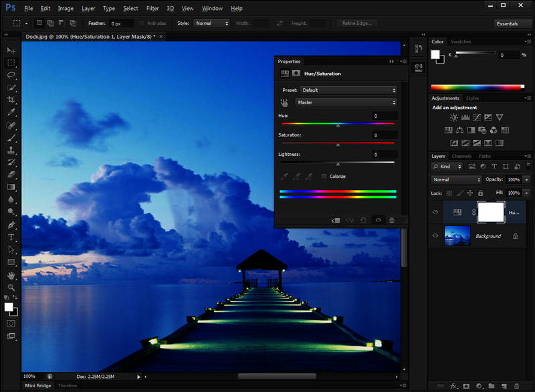The image size is (535, 392).
Task: Open the layer blend mode Normal dropdown
Action: click(x=456, y=180)
